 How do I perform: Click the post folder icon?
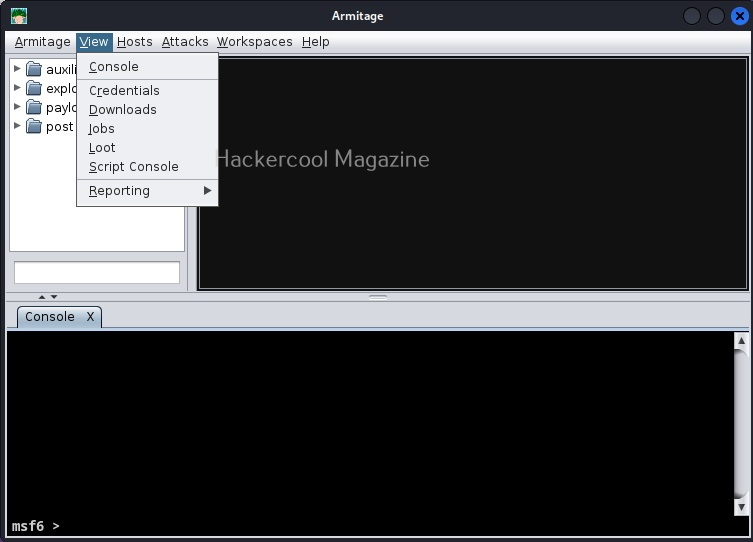coord(34,126)
